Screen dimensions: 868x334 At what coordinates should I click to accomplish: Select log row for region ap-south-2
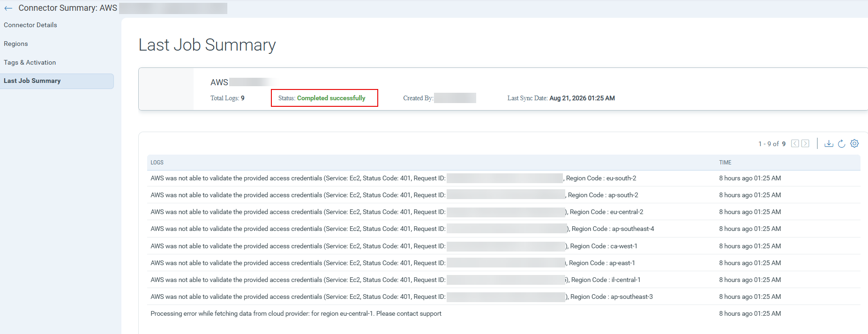point(504,195)
